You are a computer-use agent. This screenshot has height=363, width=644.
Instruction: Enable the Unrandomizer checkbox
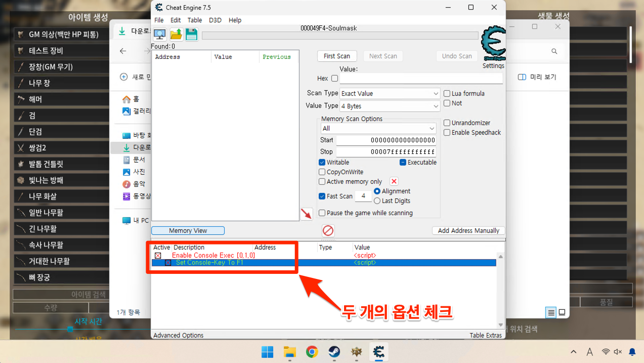pos(447,123)
